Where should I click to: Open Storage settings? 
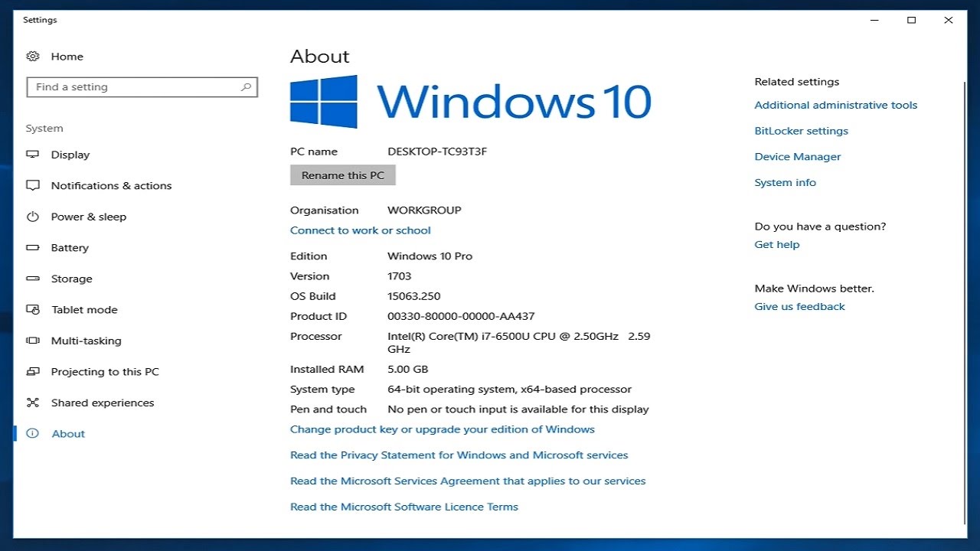pos(72,279)
